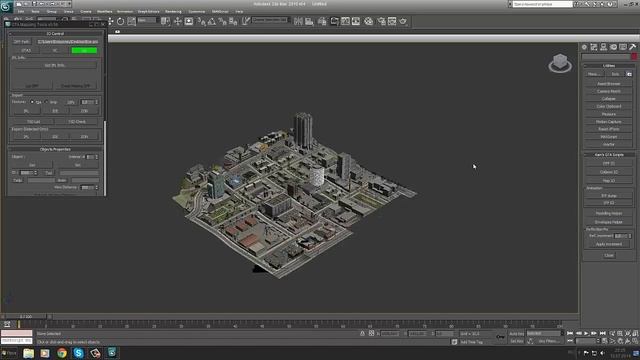The height and width of the screenshot is (360, 640).
Task: Click Edit Named Selection Sets icon
Action: coord(246,22)
